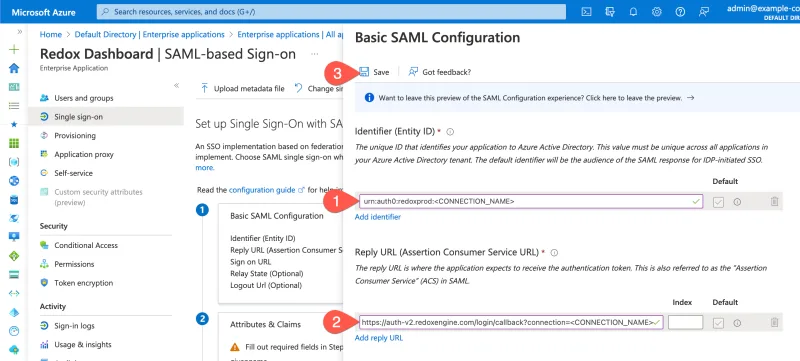This screenshot has height=361, width=800.
Task: Click the Identifier Entity ID input field
Action: (x=531, y=201)
